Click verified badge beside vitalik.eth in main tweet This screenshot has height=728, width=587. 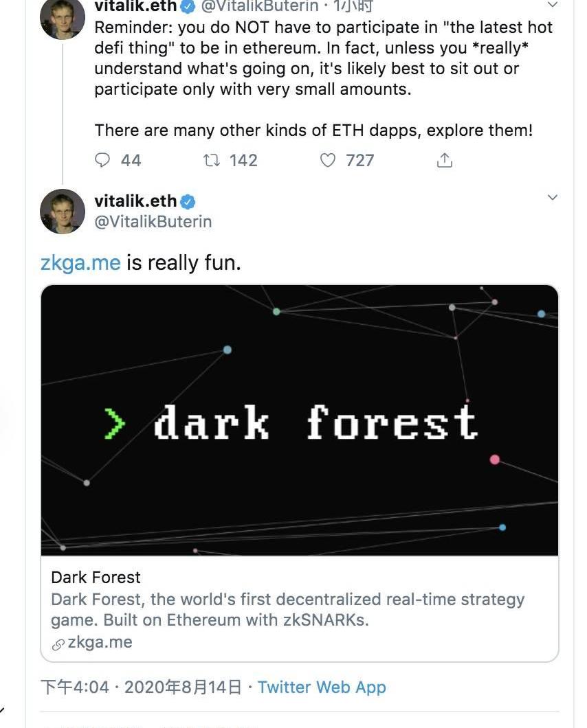pos(188,202)
